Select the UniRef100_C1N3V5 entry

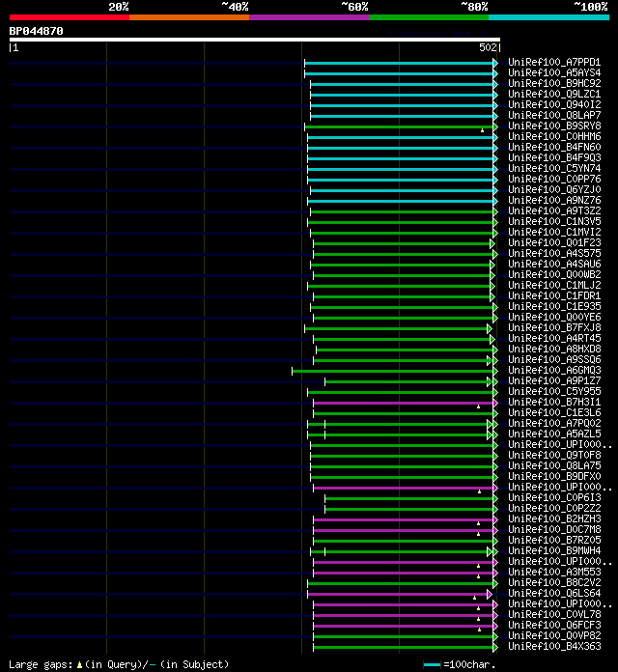tap(554, 221)
